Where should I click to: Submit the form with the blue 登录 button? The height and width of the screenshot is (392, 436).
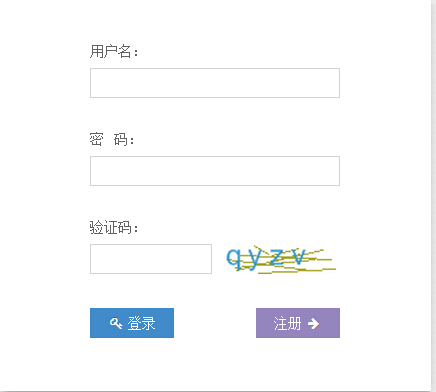(x=132, y=323)
